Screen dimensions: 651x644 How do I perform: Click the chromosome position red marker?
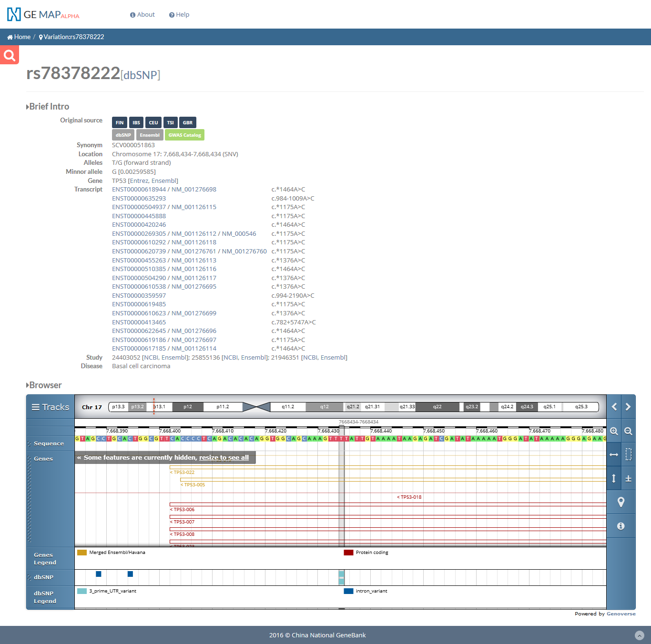154,406
